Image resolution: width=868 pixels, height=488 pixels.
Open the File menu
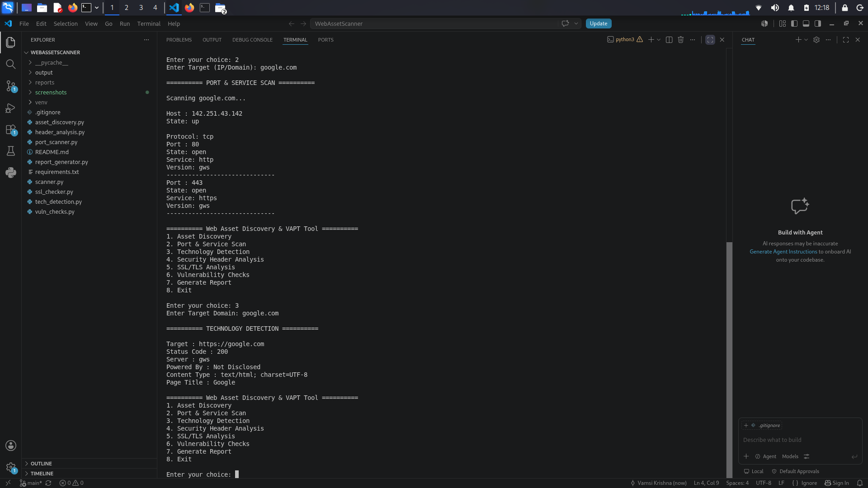24,23
